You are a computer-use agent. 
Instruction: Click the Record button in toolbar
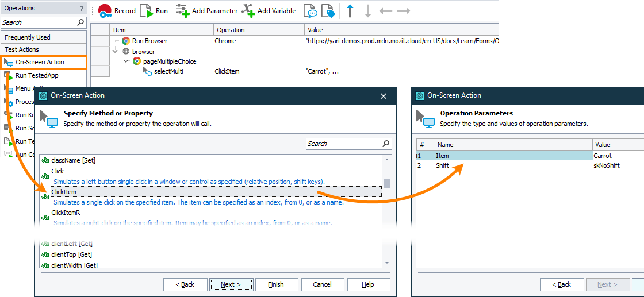[x=117, y=10]
